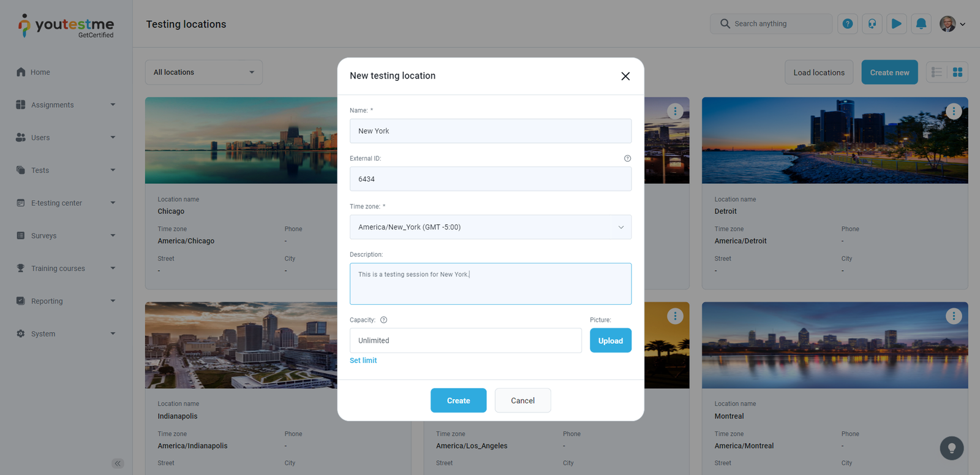
Task: Click Upload to add a picture
Action: [x=611, y=341]
